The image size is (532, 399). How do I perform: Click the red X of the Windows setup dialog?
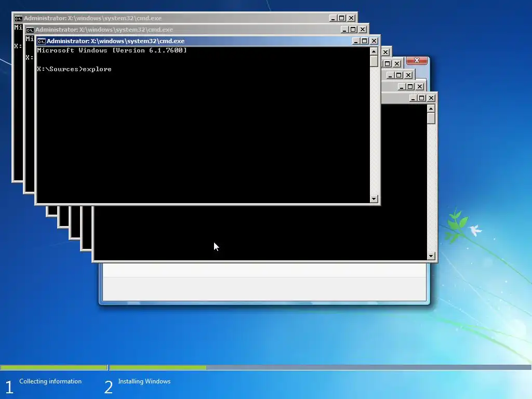[x=417, y=60]
